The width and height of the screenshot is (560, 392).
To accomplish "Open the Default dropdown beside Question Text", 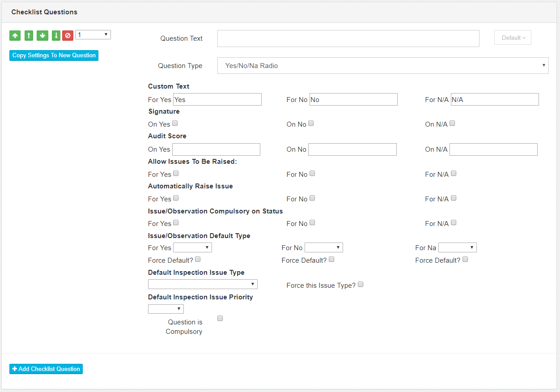I will pos(513,38).
